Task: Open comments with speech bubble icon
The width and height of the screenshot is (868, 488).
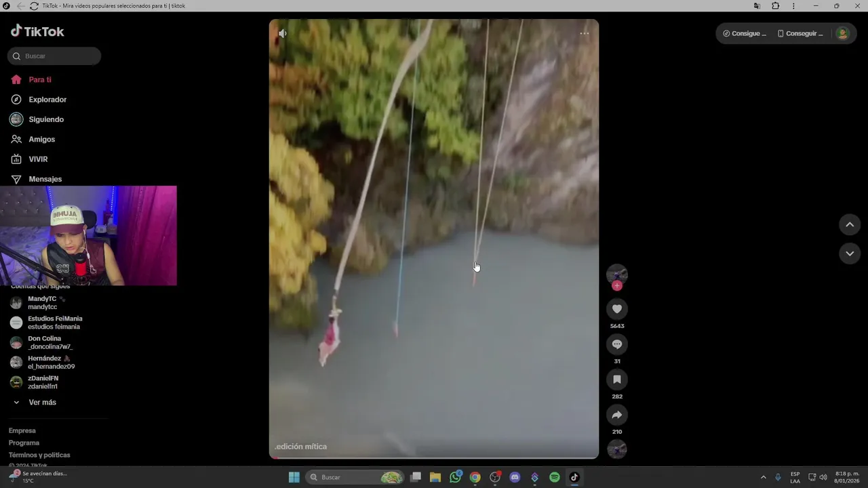Action: coord(617,344)
